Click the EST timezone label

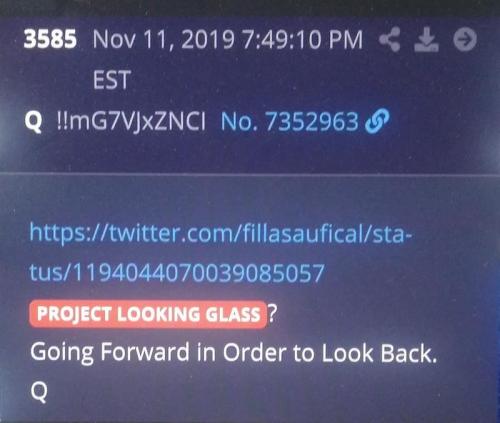pos(111,80)
